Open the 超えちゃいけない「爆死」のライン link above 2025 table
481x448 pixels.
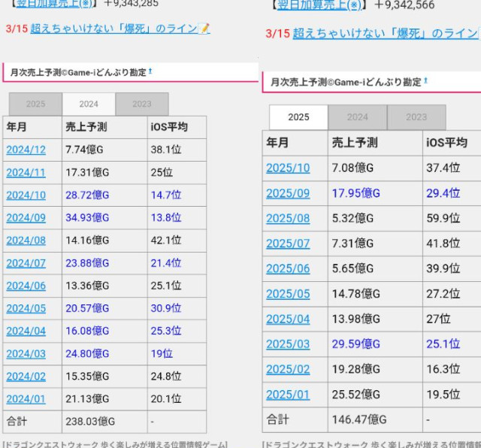[x=385, y=34]
